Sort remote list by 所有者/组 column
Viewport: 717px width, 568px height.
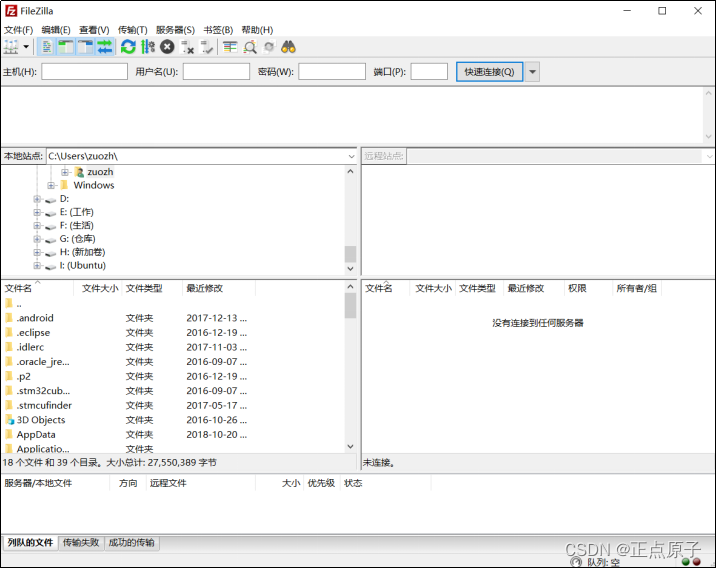pyautogui.click(x=637, y=288)
